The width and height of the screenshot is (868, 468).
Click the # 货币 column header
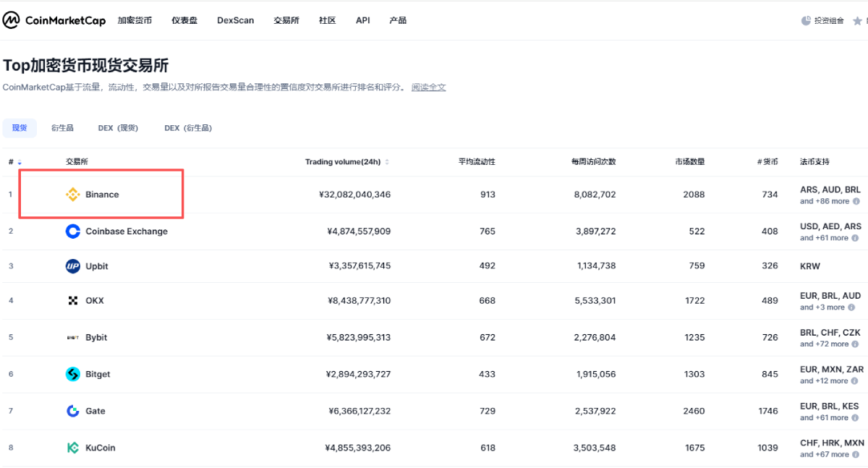[767, 162]
